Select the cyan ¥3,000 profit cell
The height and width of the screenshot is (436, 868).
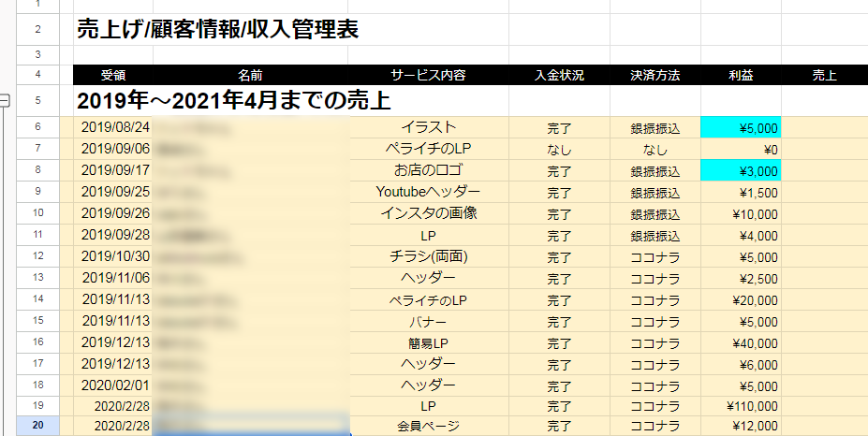point(741,170)
